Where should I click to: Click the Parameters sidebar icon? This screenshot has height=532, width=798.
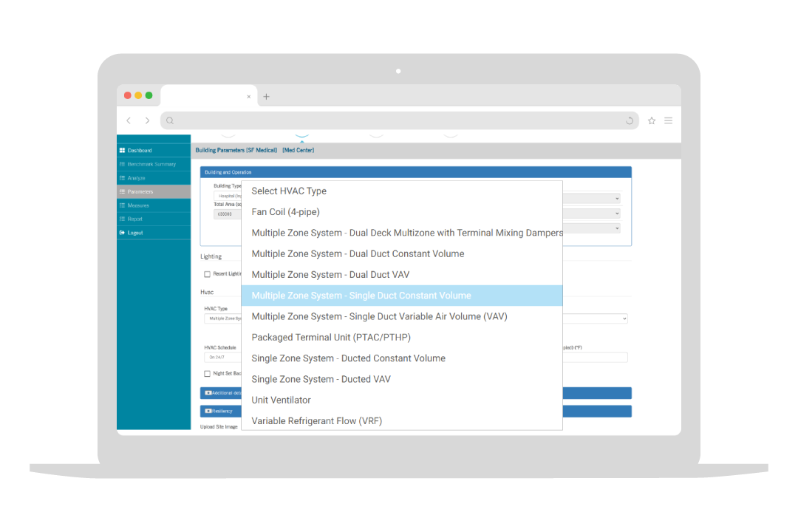[x=123, y=191]
